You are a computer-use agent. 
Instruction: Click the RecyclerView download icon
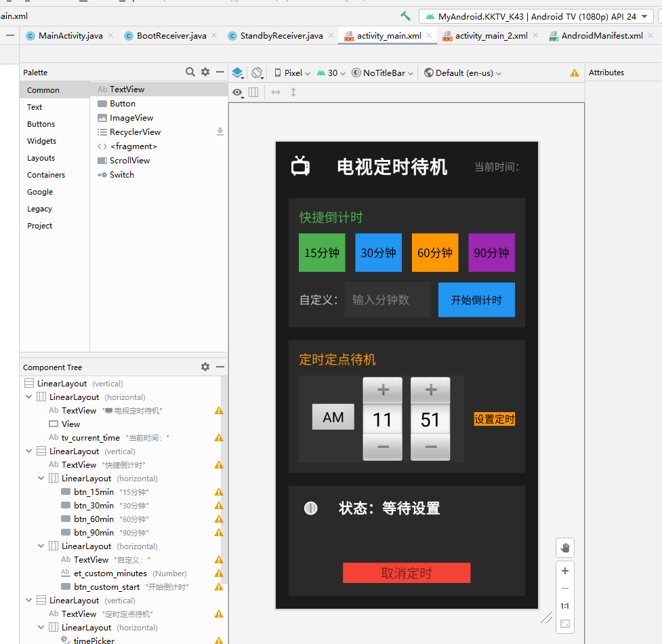pos(220,132)
